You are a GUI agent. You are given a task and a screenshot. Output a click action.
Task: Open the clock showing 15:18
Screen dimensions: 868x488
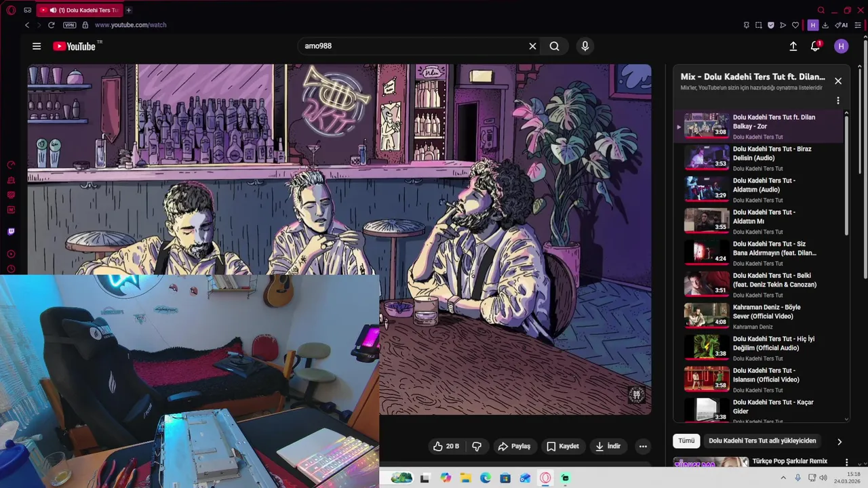[848, 478]
